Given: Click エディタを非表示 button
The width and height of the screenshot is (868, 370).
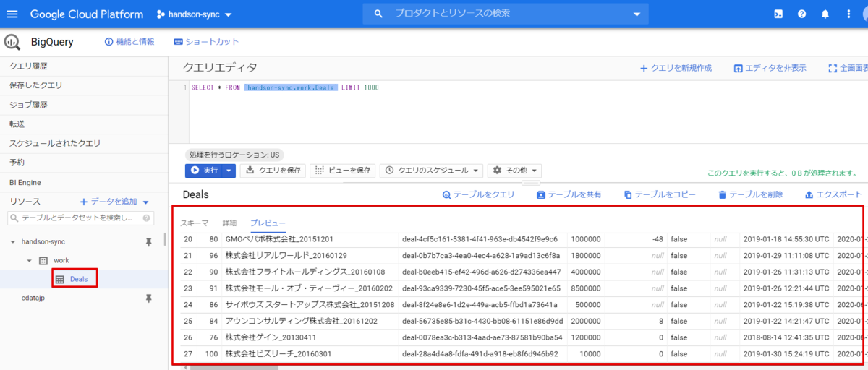Looking at the screenshot, I should tap(770, 68).
